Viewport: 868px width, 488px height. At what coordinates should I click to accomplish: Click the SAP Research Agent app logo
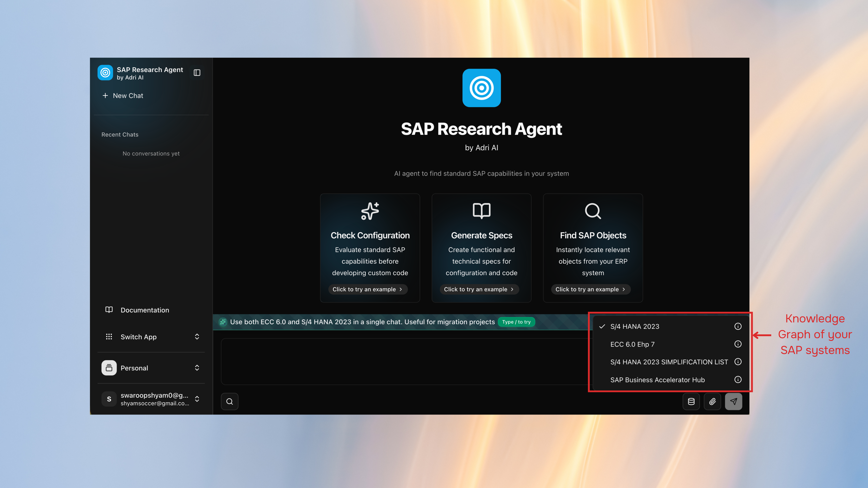[105, 72]
